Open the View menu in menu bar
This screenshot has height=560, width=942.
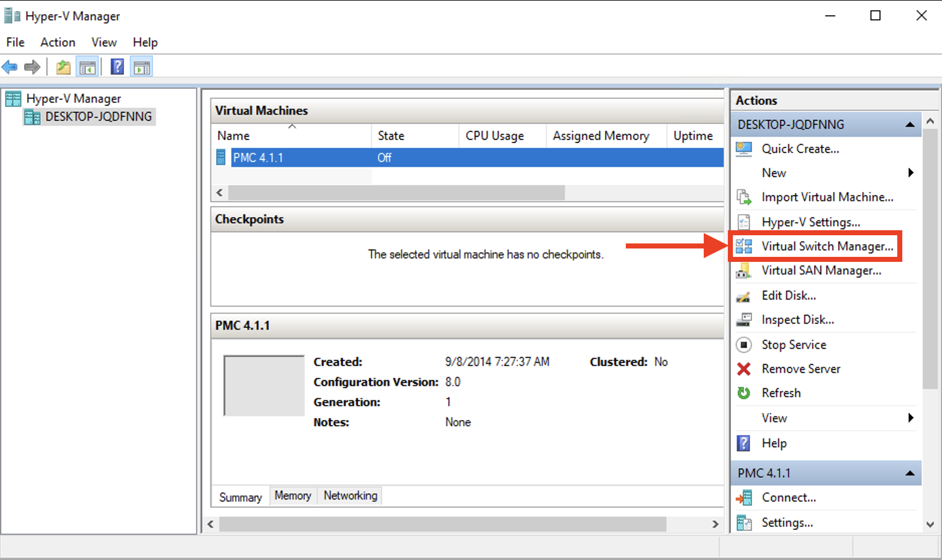point(104,42)
